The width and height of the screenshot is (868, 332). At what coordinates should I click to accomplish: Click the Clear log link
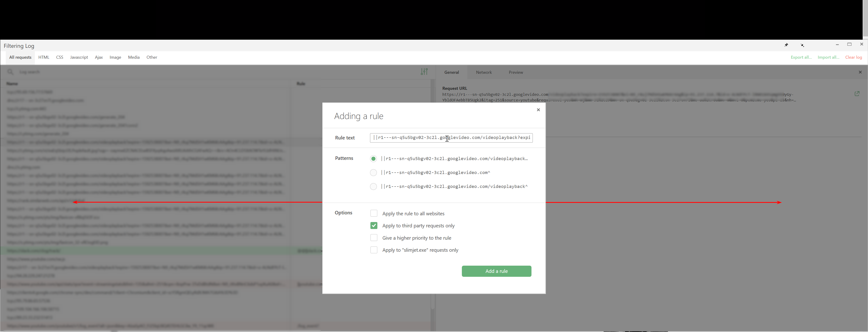pos(854,58)
